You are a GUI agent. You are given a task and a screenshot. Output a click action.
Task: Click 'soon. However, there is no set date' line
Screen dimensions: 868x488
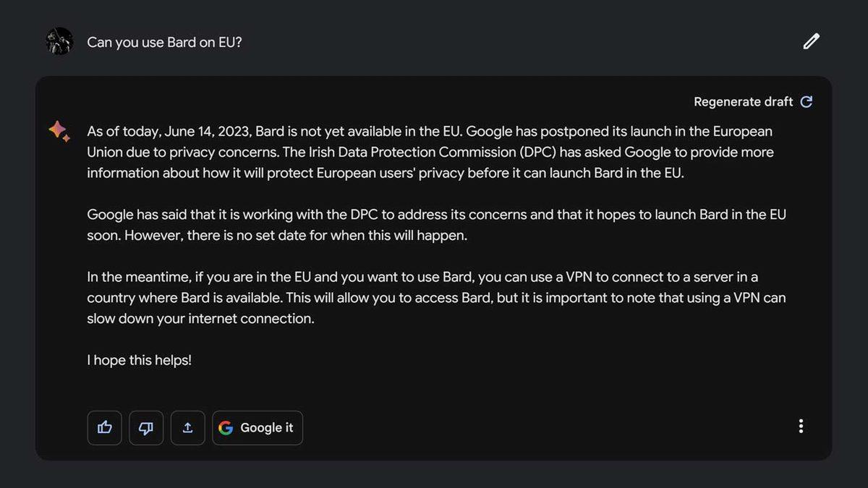(x=277, y=236)
